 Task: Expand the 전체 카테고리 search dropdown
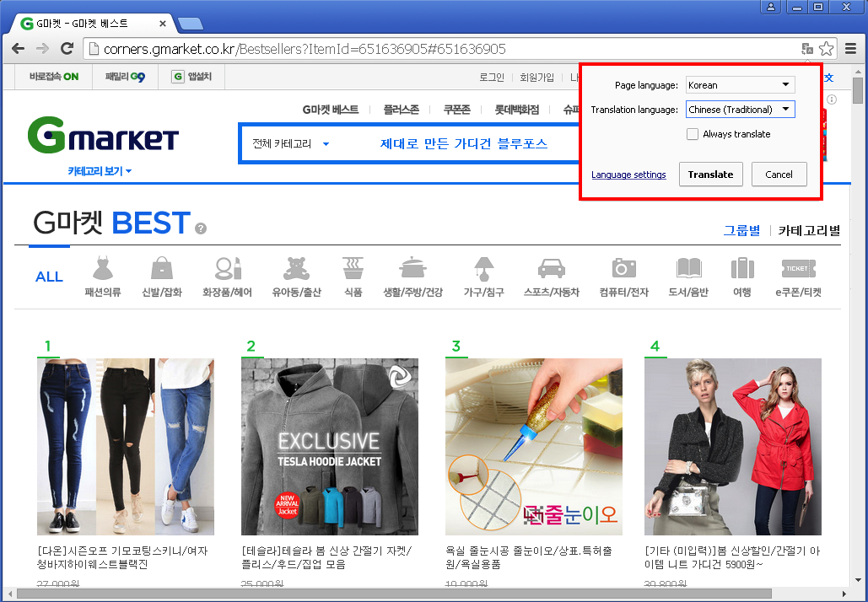pyautogui.click(x=291, y=144)
